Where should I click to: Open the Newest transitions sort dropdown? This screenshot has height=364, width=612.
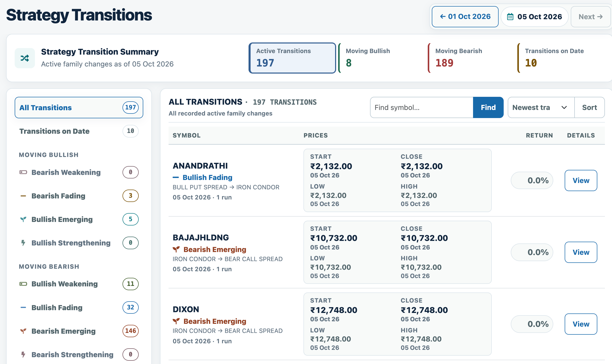(x=541, y=107)
